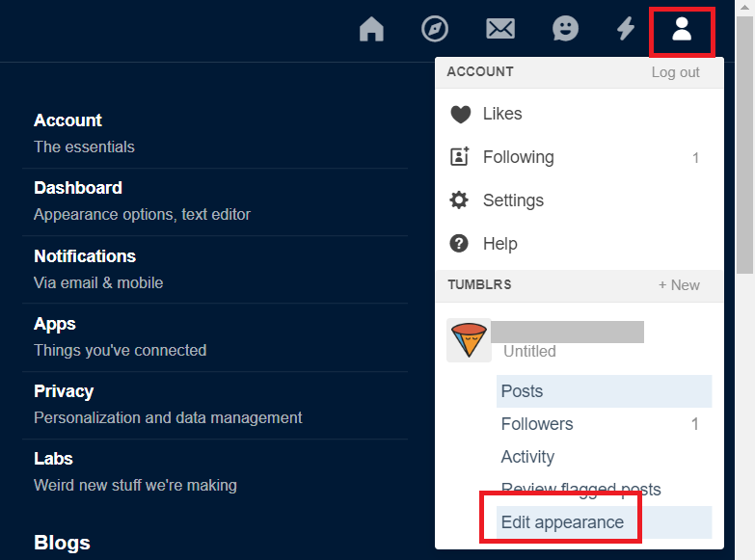
Task: Click the scrollbar up arrow
Action: coord(744,7)
